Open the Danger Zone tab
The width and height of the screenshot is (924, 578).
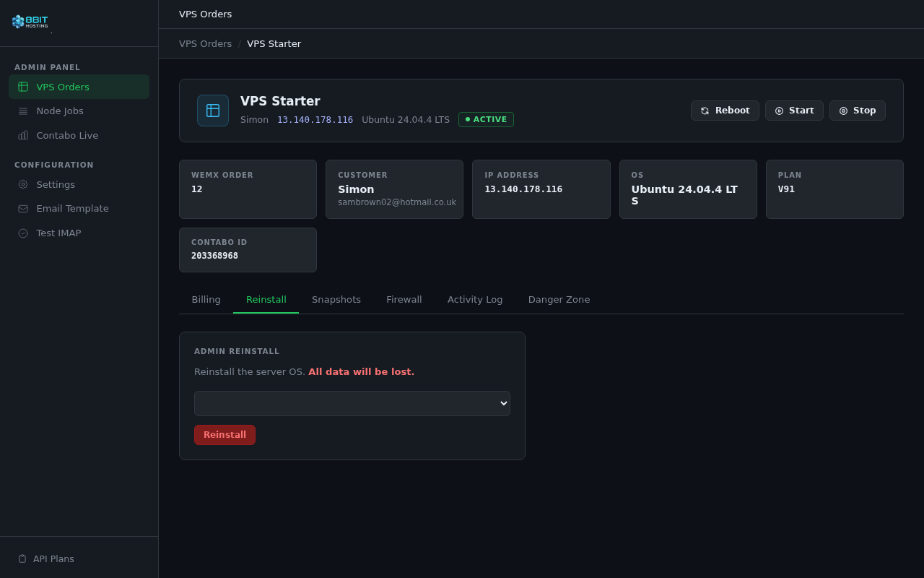tap(559, 299)
